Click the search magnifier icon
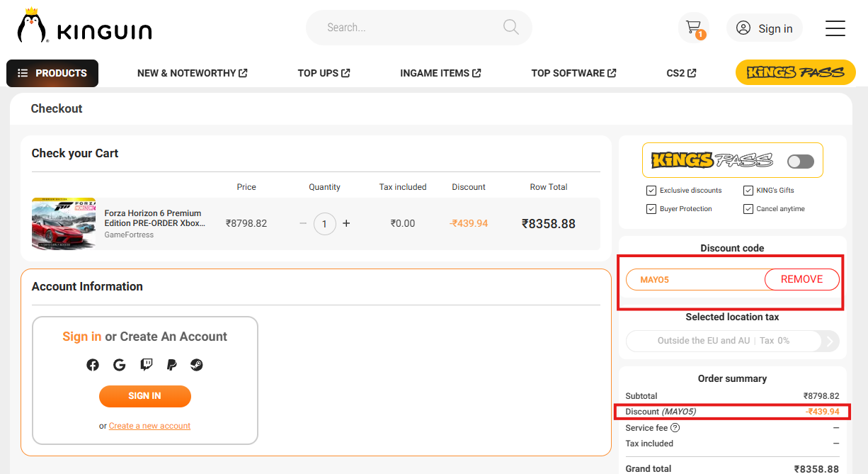Screen dimensions: 868x474 click(x=510, y=27)
